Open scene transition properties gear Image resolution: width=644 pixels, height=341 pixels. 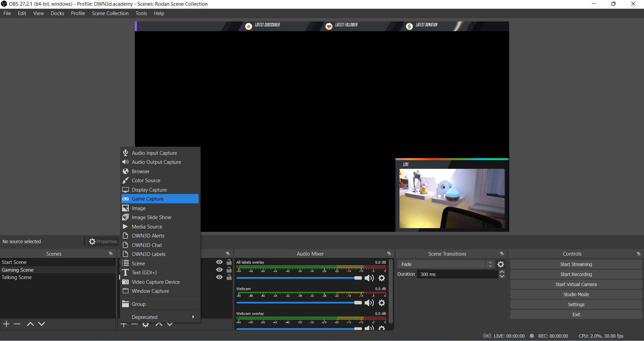coord(501,264)
